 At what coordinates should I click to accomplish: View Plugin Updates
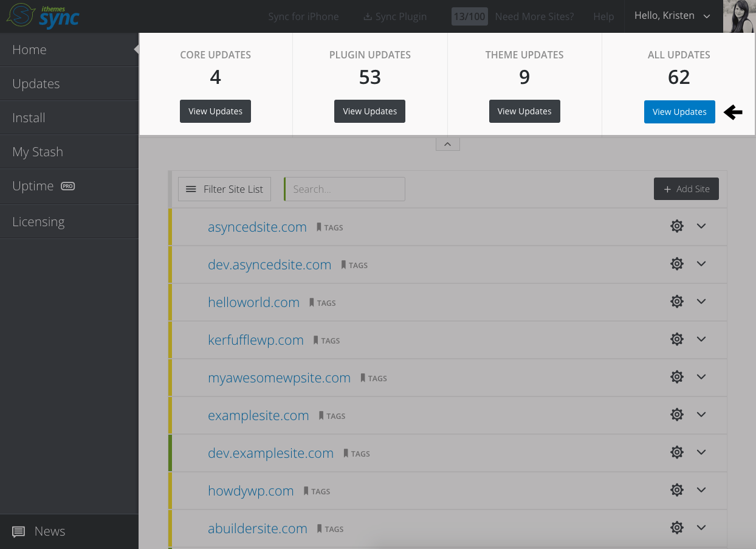(369, 111)
